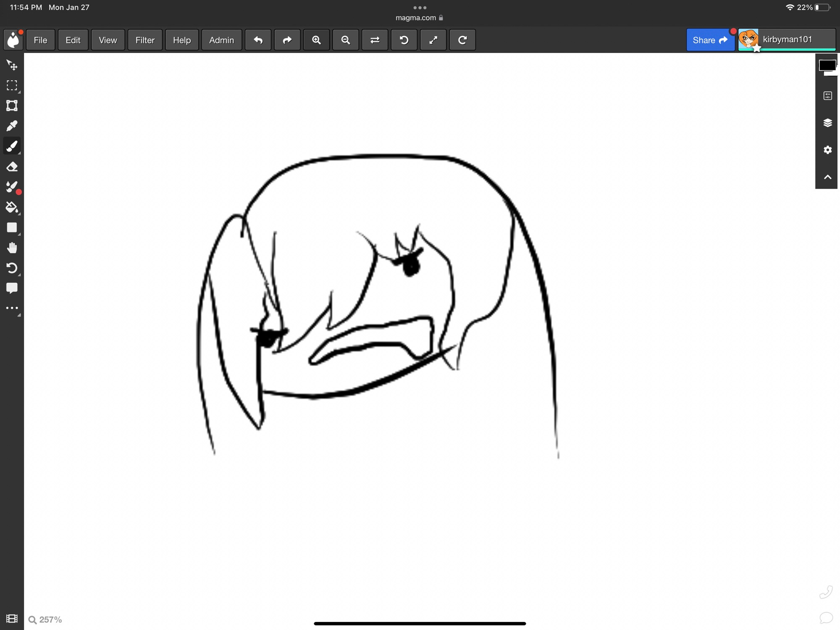Screen dimensions: 840x630
Task: Select the Eraser tool
Action: point(12,167)
